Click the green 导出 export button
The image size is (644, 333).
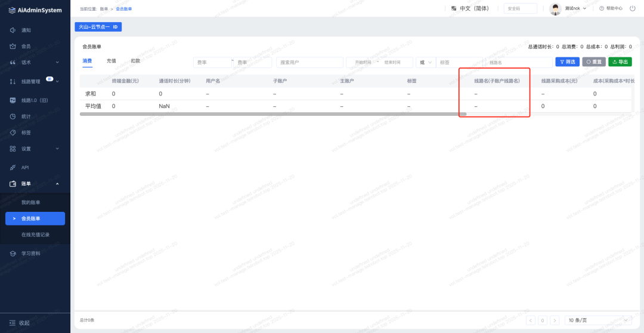click(620, 62)
